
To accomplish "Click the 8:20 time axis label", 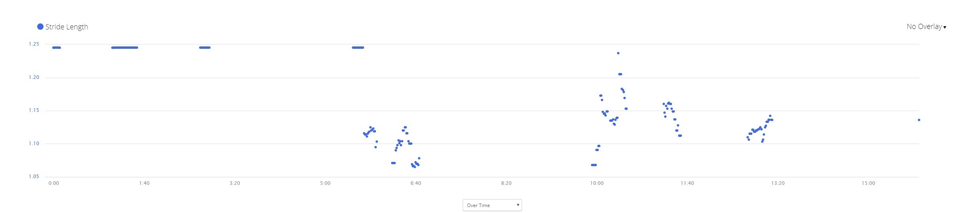I will coord(506,183).
